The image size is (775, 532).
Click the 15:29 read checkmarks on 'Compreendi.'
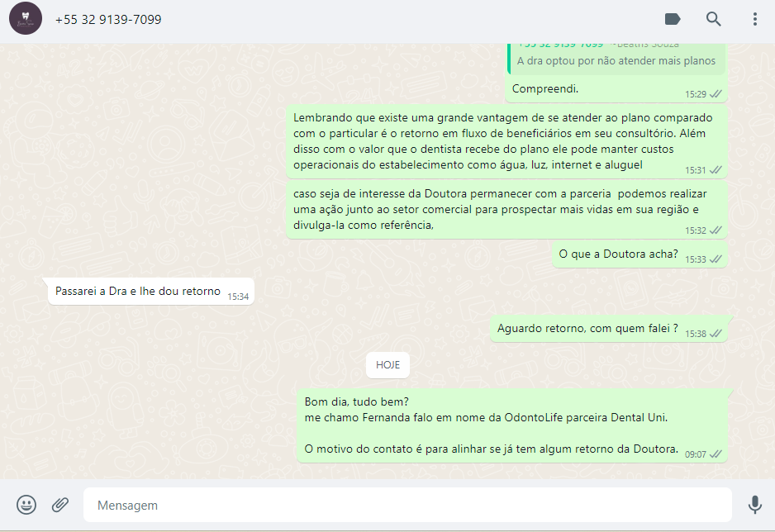point(716,94)
